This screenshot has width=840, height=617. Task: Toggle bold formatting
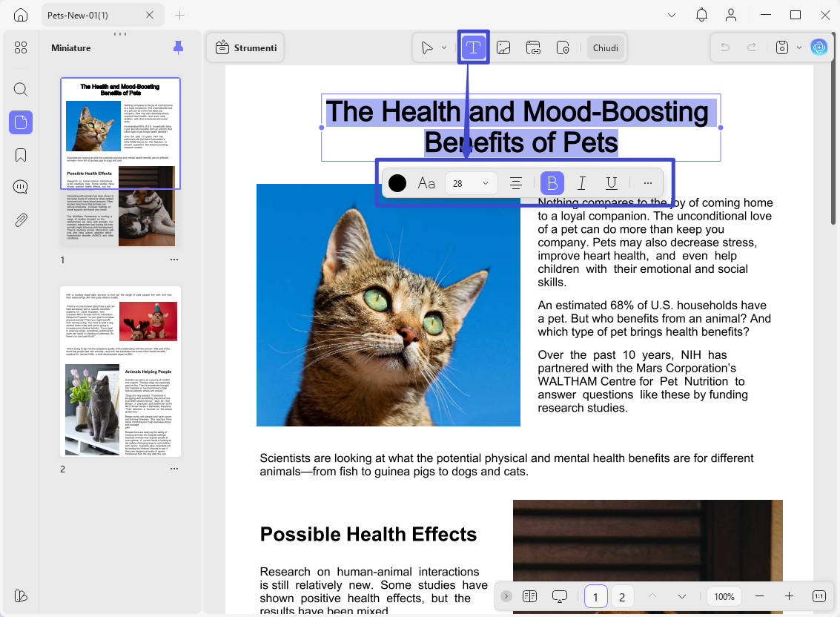(552, 182)
